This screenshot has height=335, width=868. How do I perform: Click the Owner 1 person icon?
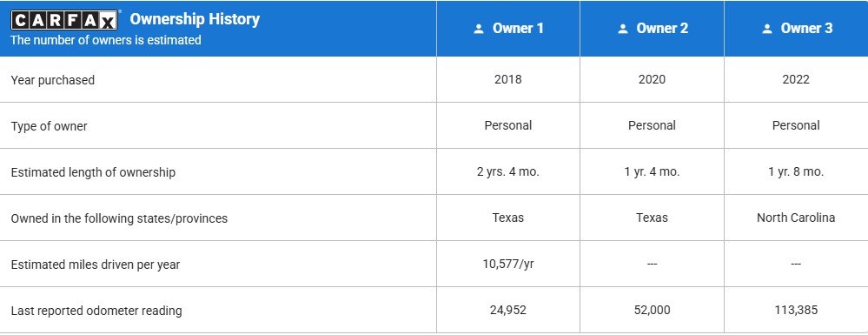tap(479, 29)
